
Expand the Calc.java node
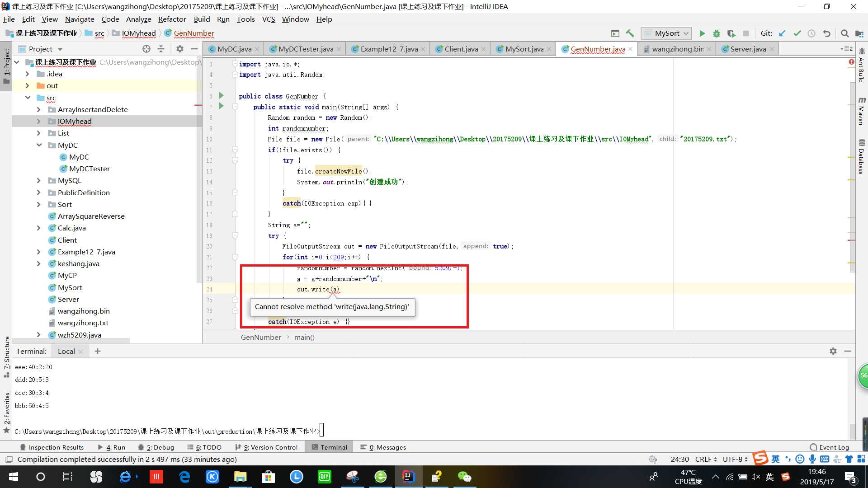[x=38, y=228]
